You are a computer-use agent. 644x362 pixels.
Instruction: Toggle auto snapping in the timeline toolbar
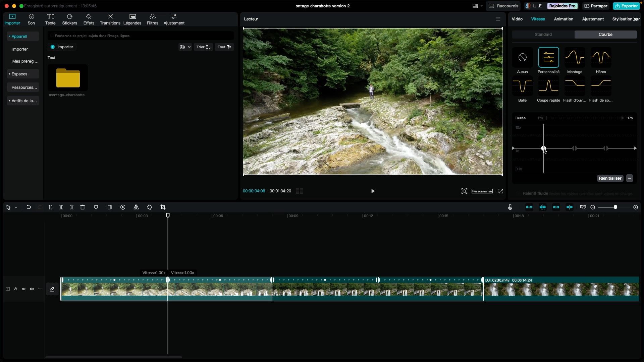pyautogui.click(x=543, y=207)
